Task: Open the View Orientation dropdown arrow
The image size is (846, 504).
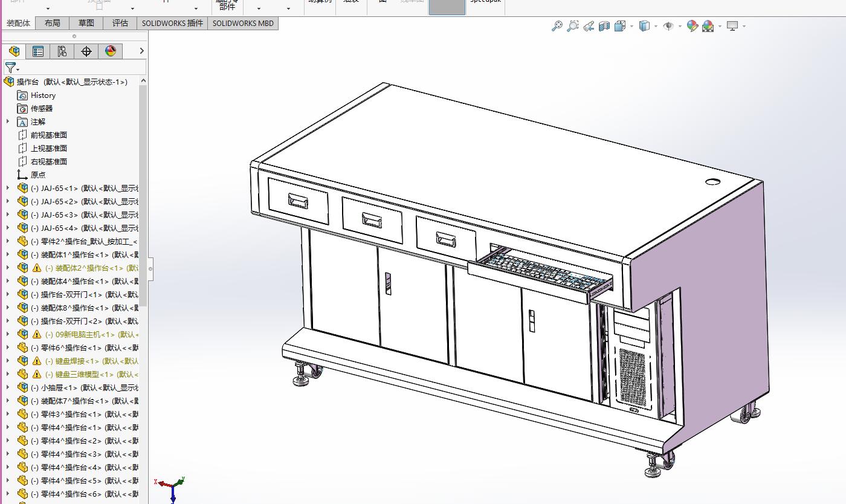Action: pos(631,26)
